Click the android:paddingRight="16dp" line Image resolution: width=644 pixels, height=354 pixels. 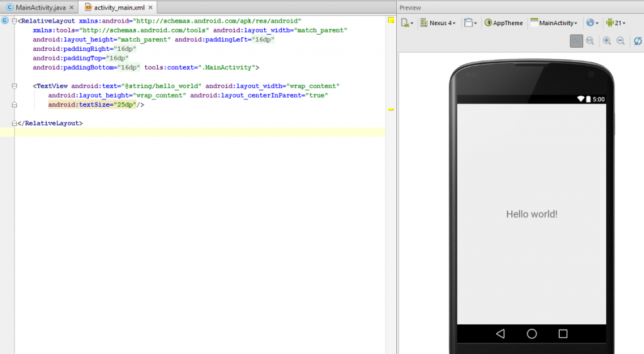click(85, 49)
